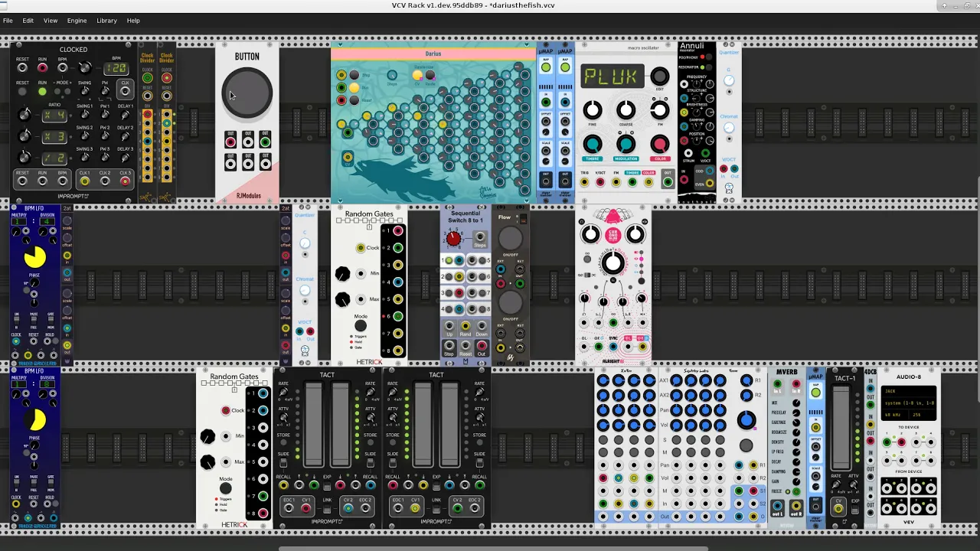Screen dimensions: 980x551
Task: Click the macro oscillator COARSE knob
Action: coord(626,110)
